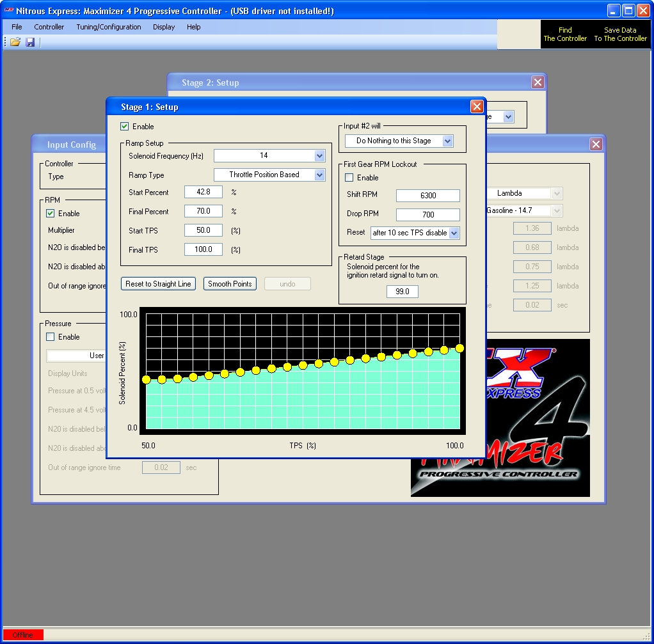Viewport: 654px width, 644px height.
Task: Open the Lambda units dropdown
Action: point(557,193)
